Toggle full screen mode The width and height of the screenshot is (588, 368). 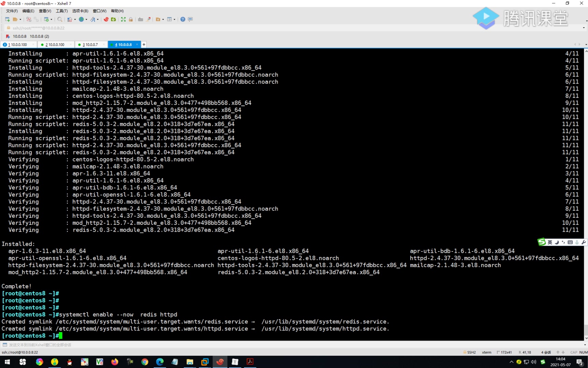click(x=123, y=19)
